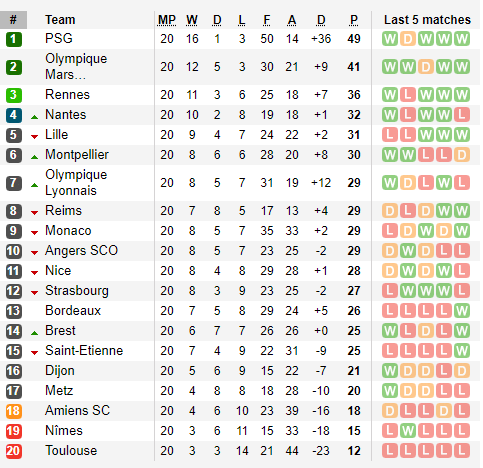This screenshot has width=483, height=468.
Task: Open the Angers SCO team link
Action: 81,251
